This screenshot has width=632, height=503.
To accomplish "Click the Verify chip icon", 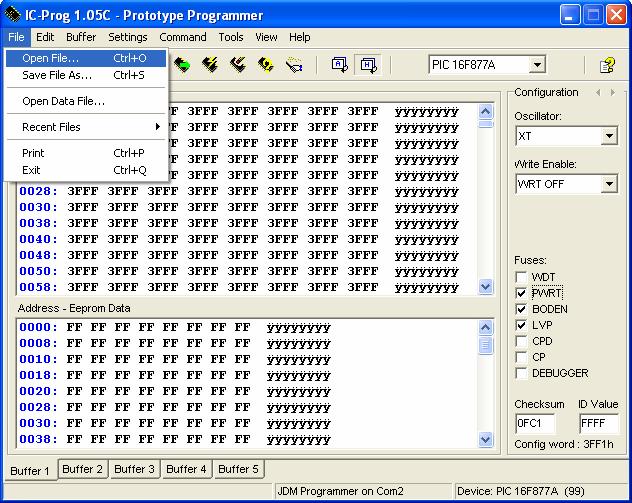I will (266, 64).
